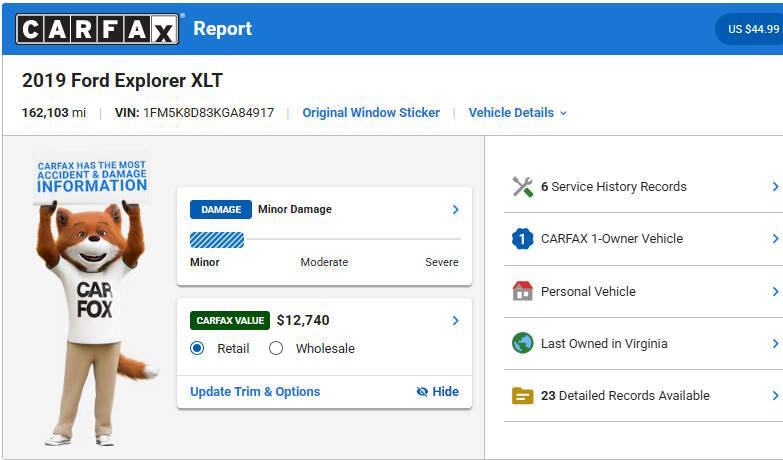
Task: Open CARFAX Value details chevron
Action: (x=455, y=320)
